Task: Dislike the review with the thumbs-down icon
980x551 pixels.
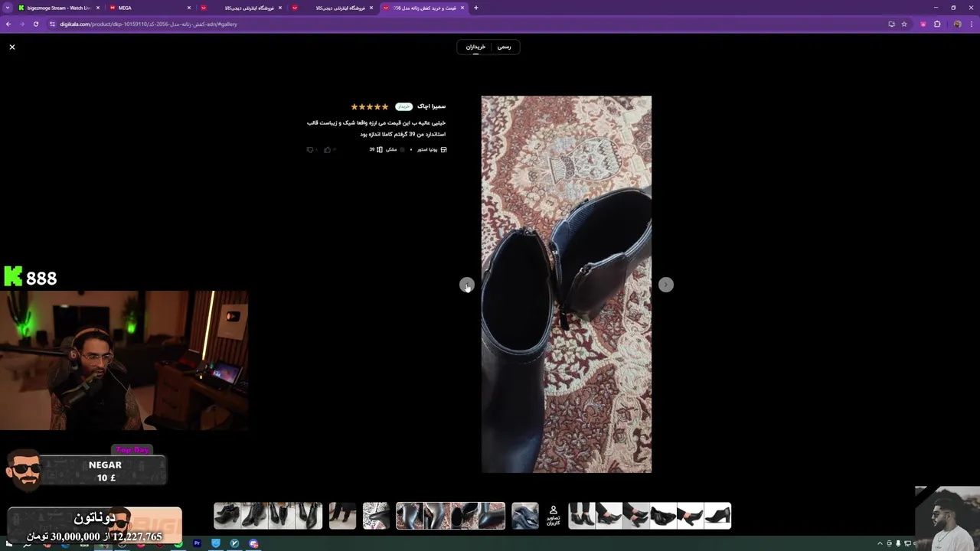Action: point(310,150)
